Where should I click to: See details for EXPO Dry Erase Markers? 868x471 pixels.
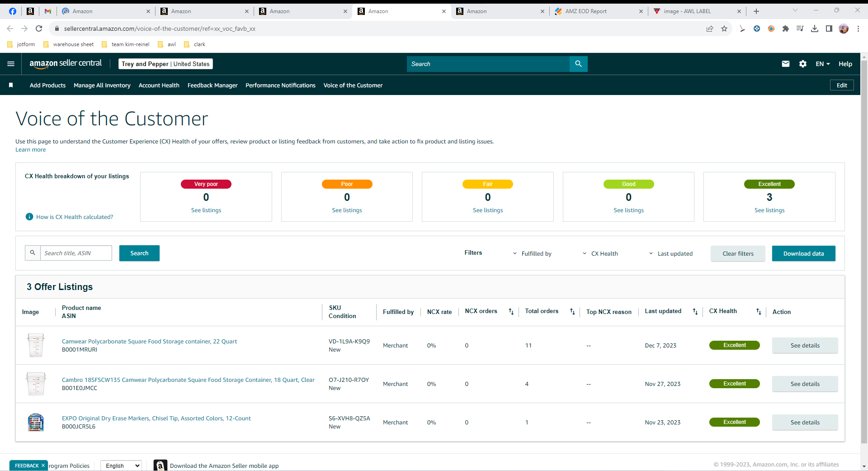point(805,422)
